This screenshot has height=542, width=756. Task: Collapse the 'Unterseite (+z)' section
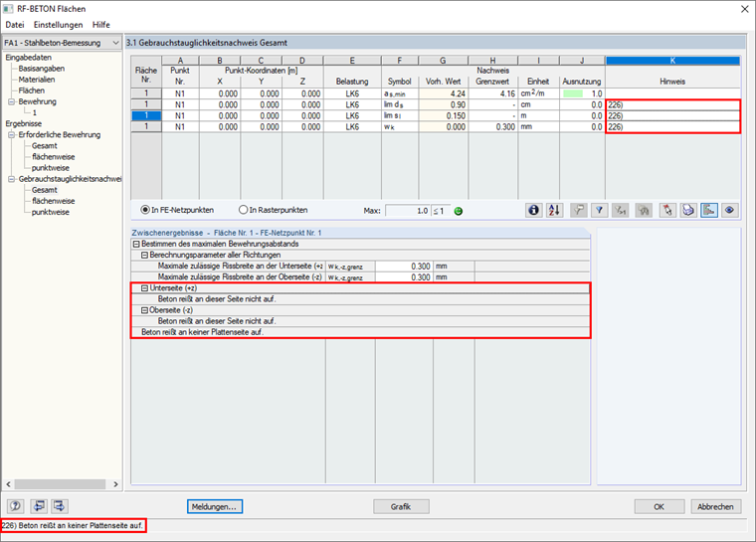pyautogui.click(x=144, y=288)
